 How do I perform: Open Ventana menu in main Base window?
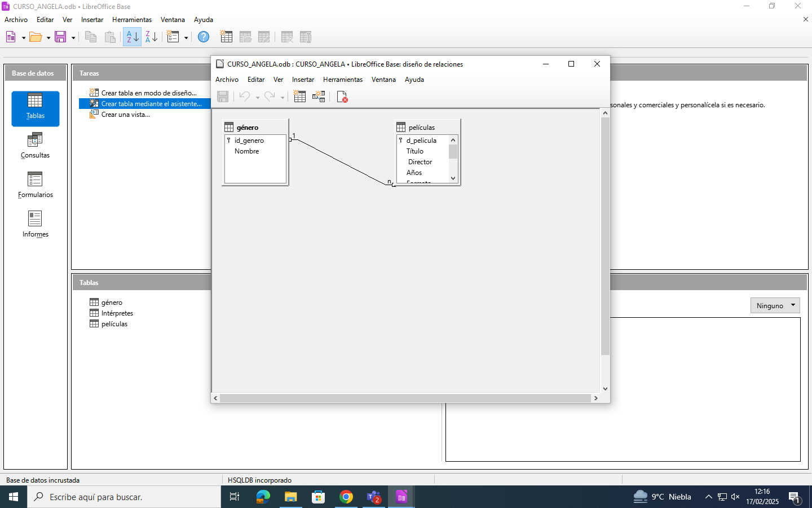pos(173,20)
